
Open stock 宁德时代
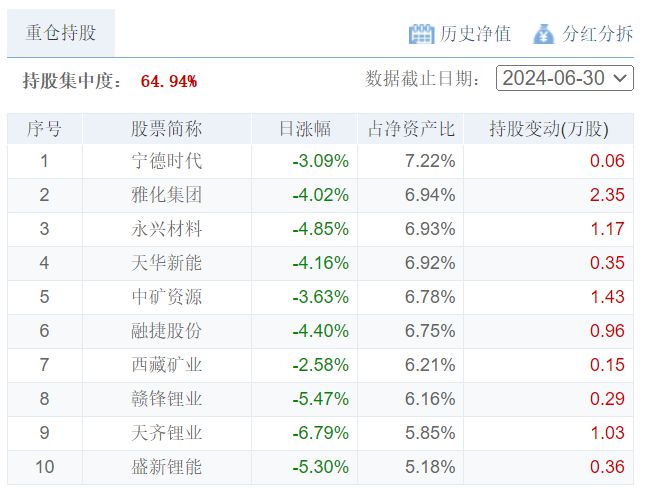click(x=166, y=161)
